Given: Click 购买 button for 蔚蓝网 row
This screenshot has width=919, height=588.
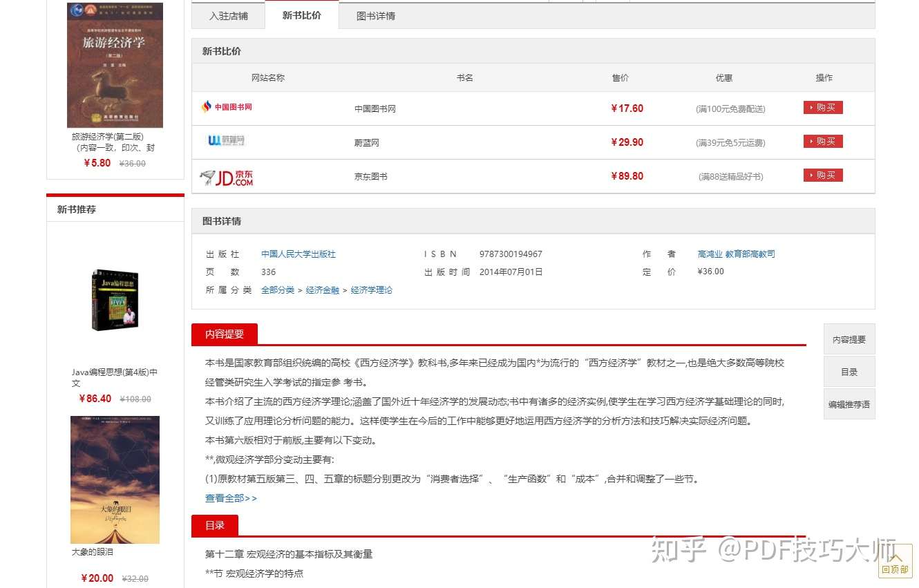Looking at the screenshot, I should 823,142.
